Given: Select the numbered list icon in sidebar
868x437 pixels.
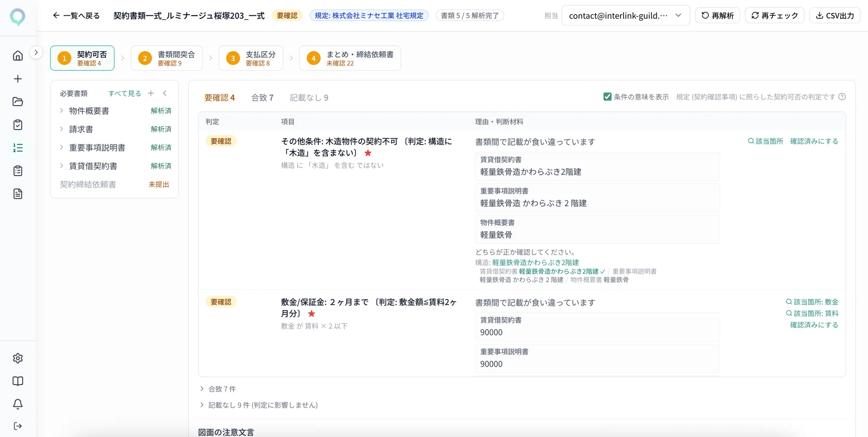Looking at the screenshot, I should [18, 148].
